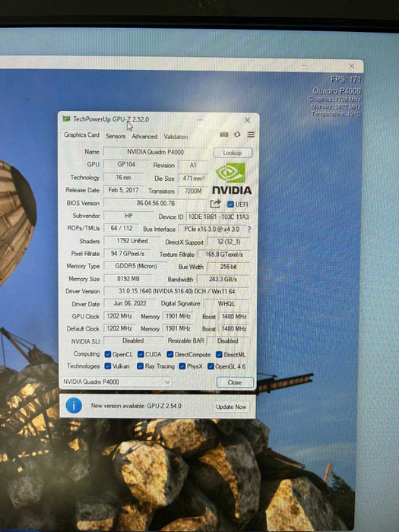Click the DirectX Support value 12 (12_1)

pos(228,242)
